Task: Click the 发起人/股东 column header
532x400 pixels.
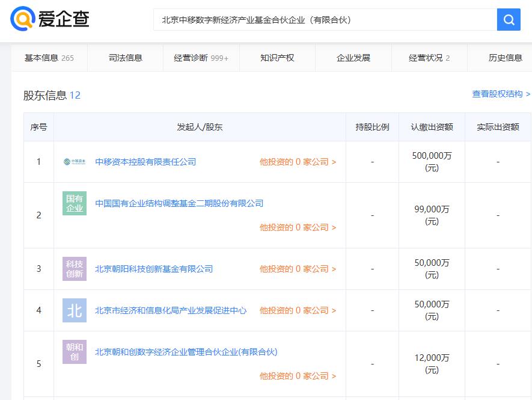Action: pyautogui.click(x=200, y=127)
